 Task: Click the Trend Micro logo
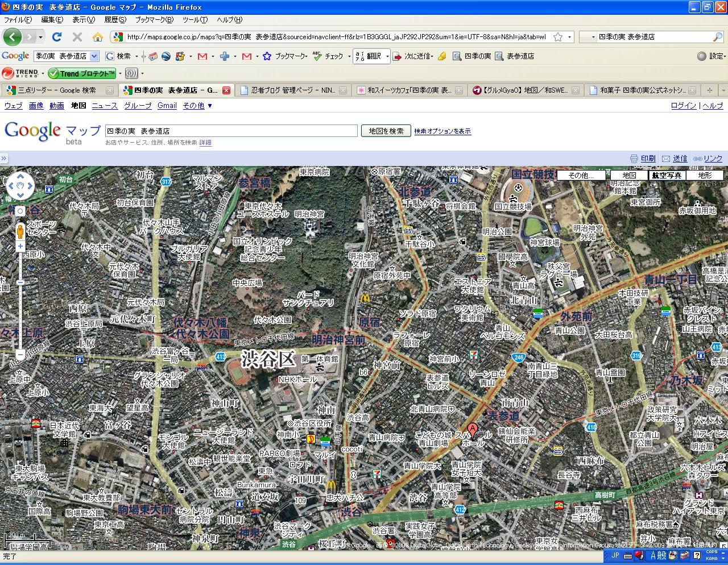pyautogui.click(x=20, y=73)
